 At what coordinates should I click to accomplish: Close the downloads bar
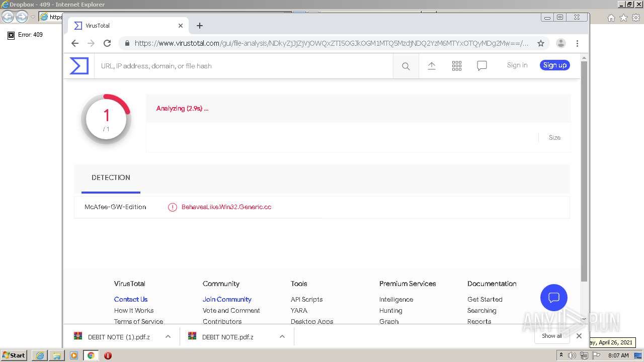coord(579,336)
